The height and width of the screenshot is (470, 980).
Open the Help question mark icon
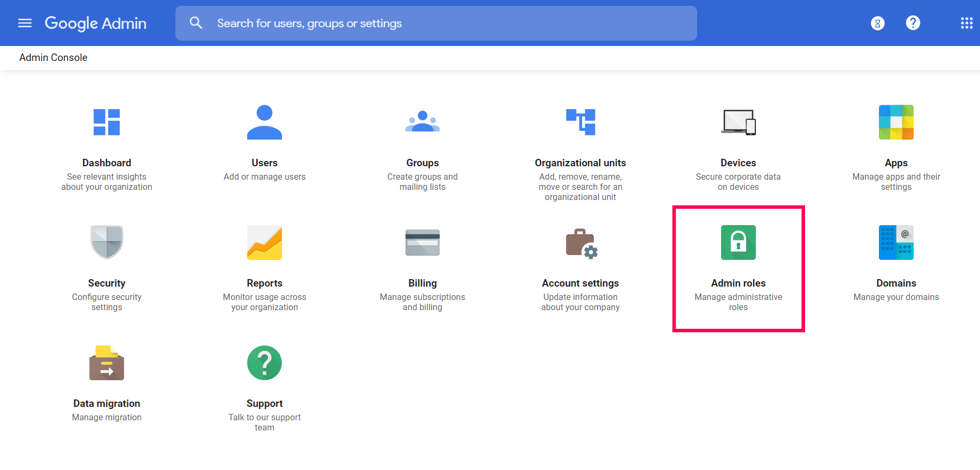pyautogui.click(x=913, y=23)
